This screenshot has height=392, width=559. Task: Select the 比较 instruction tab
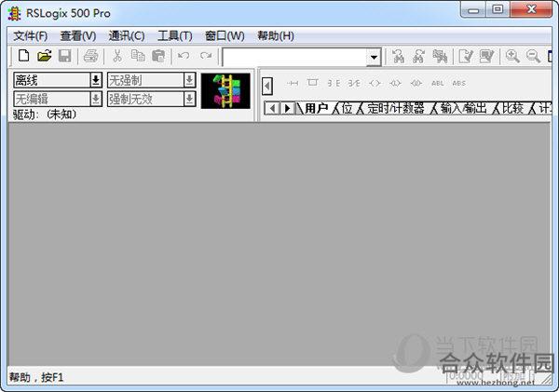[x=512, y=108]
